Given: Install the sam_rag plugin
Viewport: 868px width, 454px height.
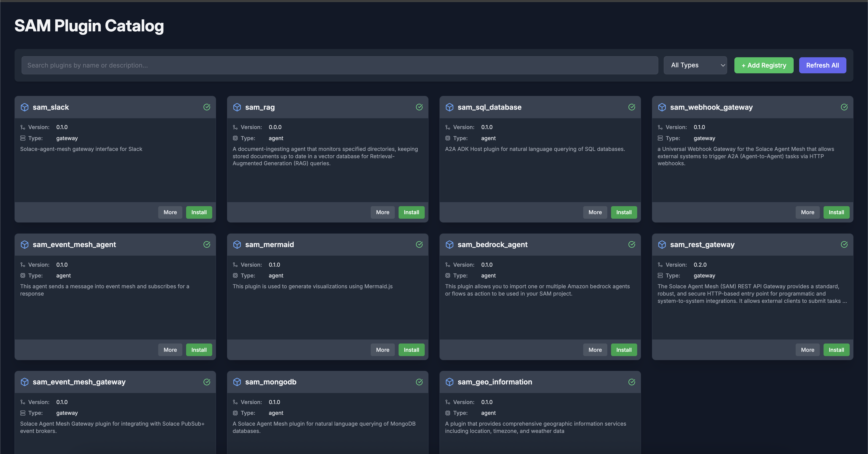Looking at the screenshot, I should [411, 212].
